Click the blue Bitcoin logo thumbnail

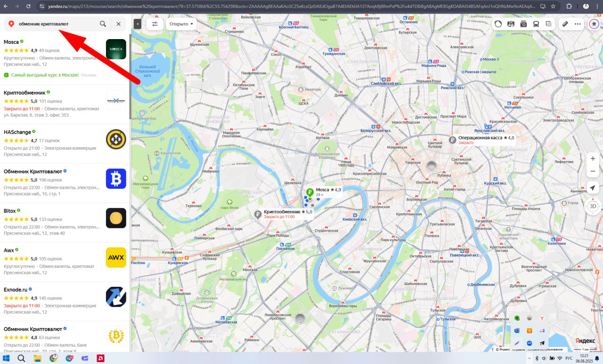click(x=116, y=178)
